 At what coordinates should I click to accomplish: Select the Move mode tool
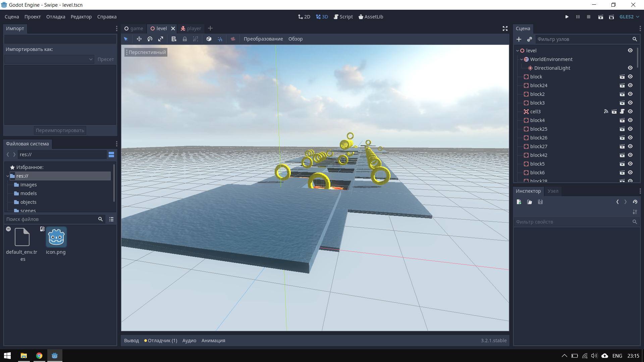[139, 39]
